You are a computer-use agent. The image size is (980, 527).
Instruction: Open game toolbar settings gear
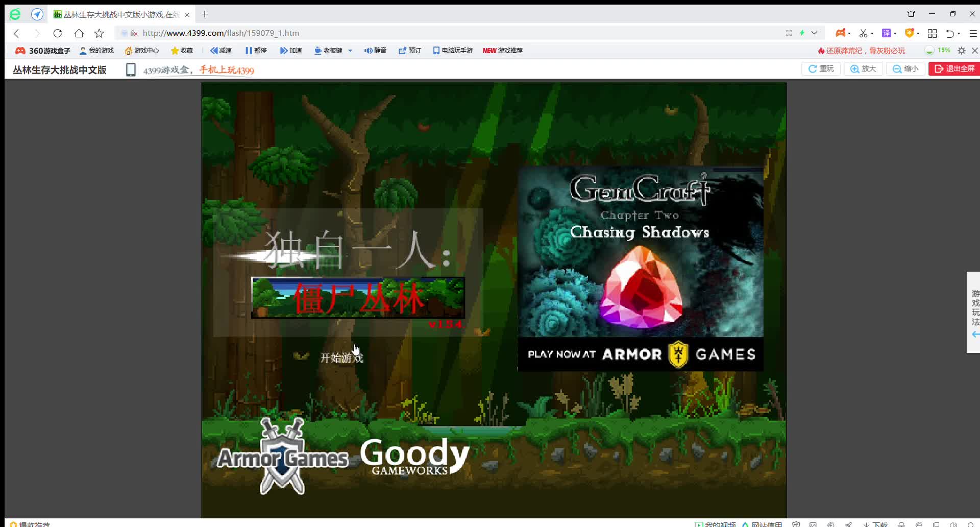[962, 51]
